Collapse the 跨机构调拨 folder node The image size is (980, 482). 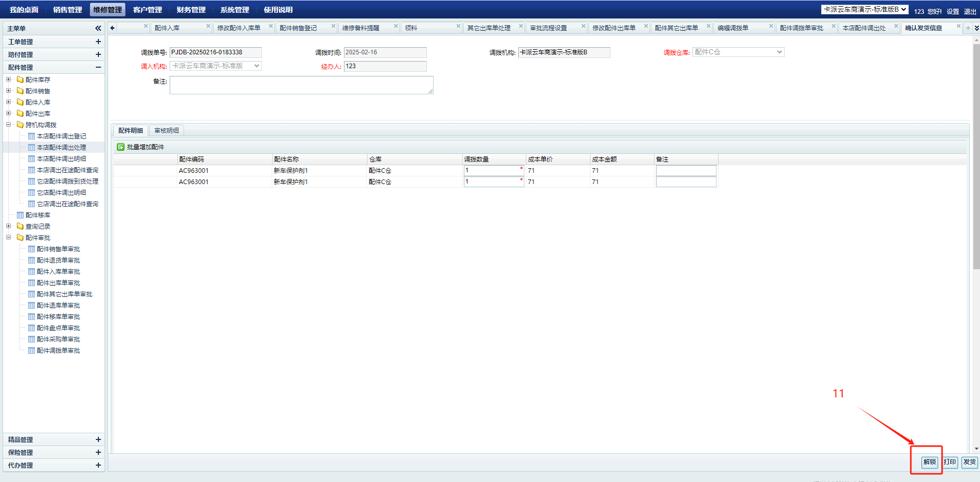click(9, 125)
